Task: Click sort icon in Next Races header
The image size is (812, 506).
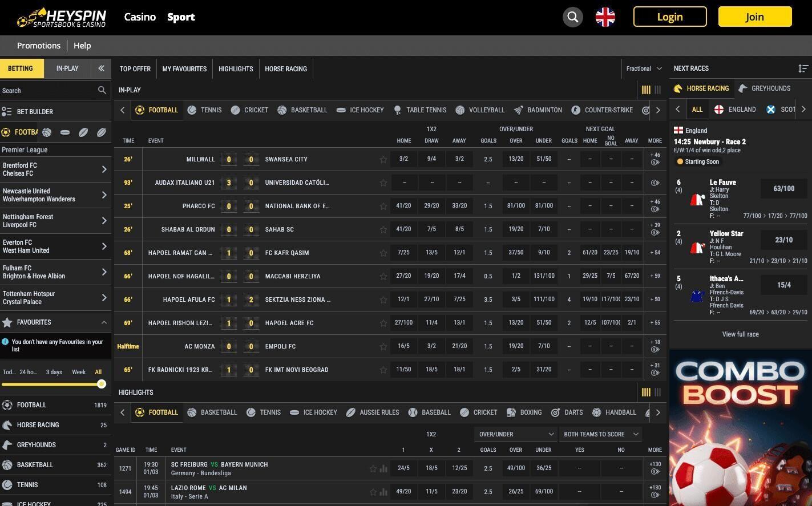Action: (x=803, y=68)
